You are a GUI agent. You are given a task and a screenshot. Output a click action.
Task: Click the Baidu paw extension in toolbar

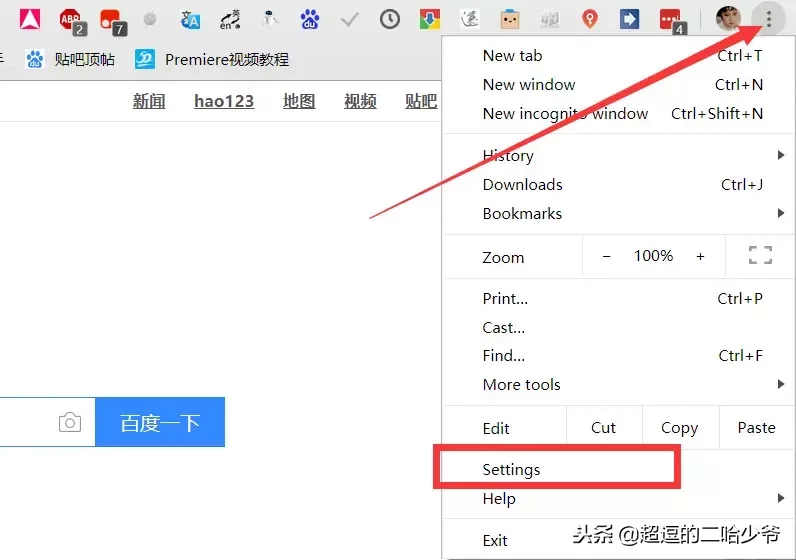(x=310, y=20)
